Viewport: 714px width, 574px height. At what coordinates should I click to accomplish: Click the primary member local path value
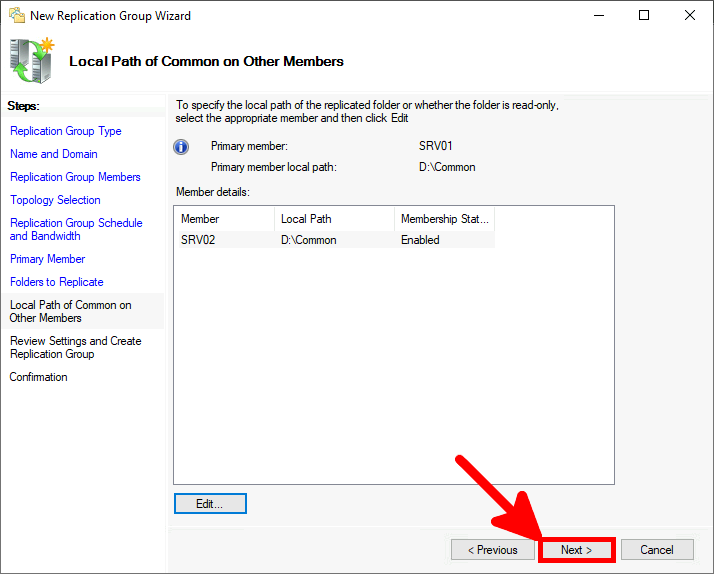point(447,167)
